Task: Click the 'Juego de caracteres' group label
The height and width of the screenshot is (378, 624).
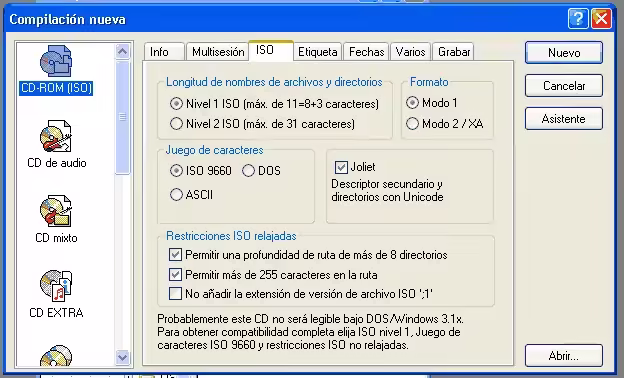Action: click(214, 150)
